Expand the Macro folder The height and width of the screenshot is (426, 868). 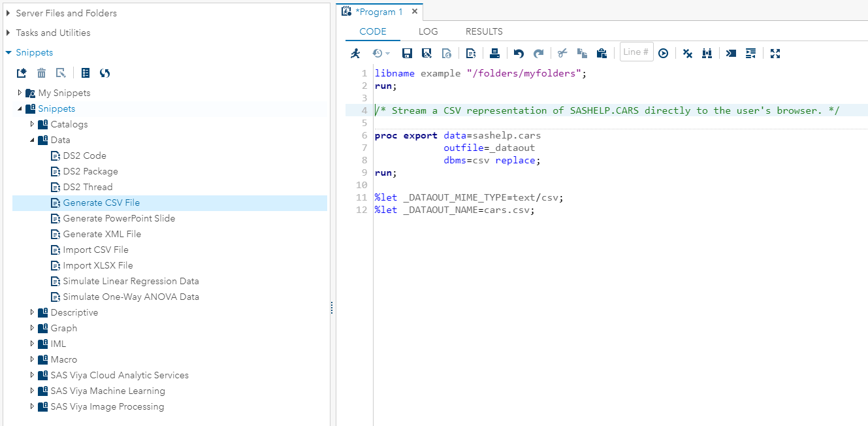coord(32,359)
